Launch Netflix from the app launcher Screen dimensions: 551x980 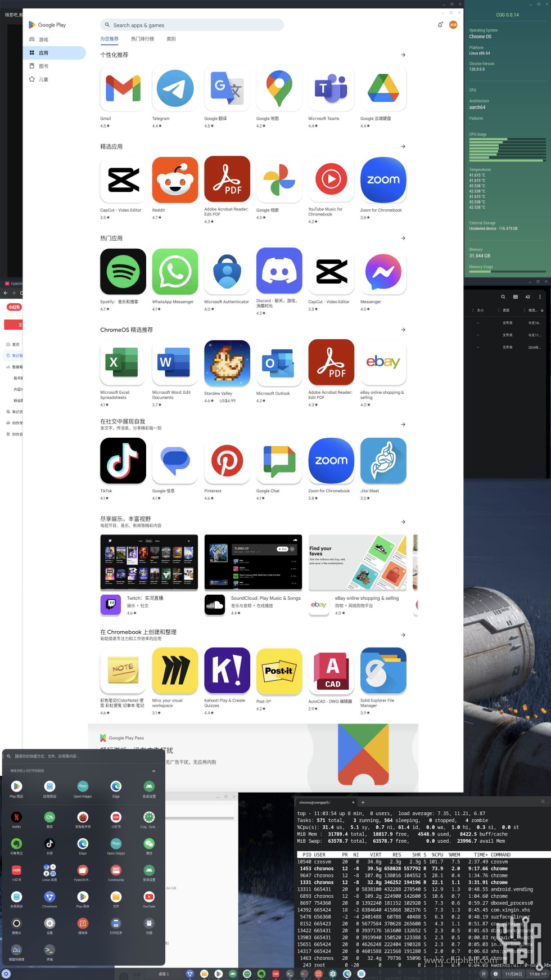16,819
